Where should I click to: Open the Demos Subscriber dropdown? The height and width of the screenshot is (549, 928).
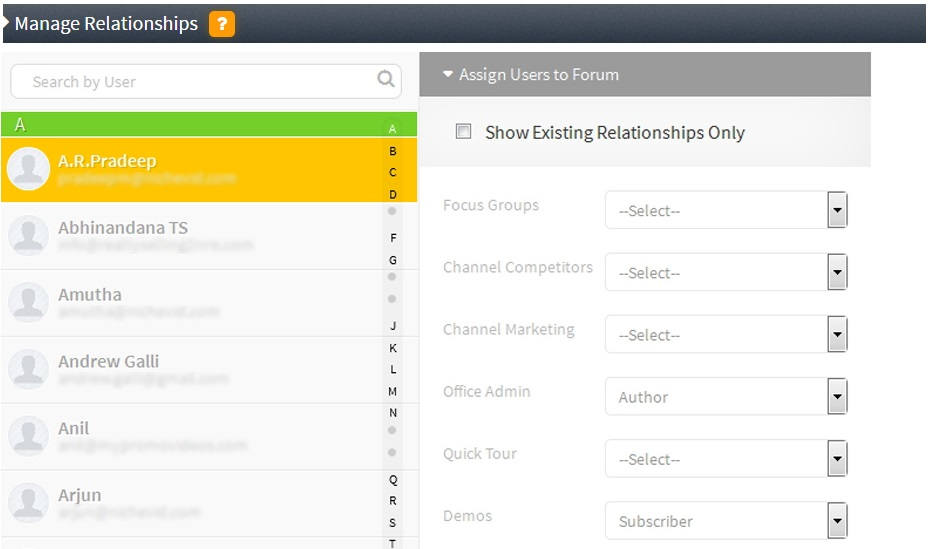click(x=726, y=521)
